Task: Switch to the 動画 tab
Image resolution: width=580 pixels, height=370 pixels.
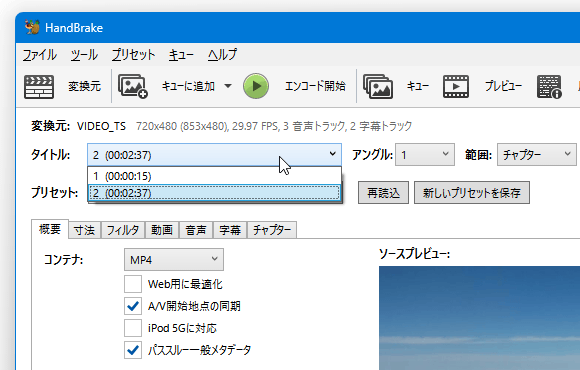Action: coord(162,230)
